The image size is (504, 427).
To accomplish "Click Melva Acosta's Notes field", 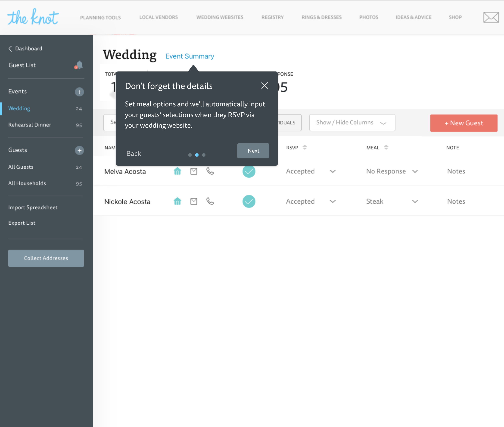I will [456, 171].
